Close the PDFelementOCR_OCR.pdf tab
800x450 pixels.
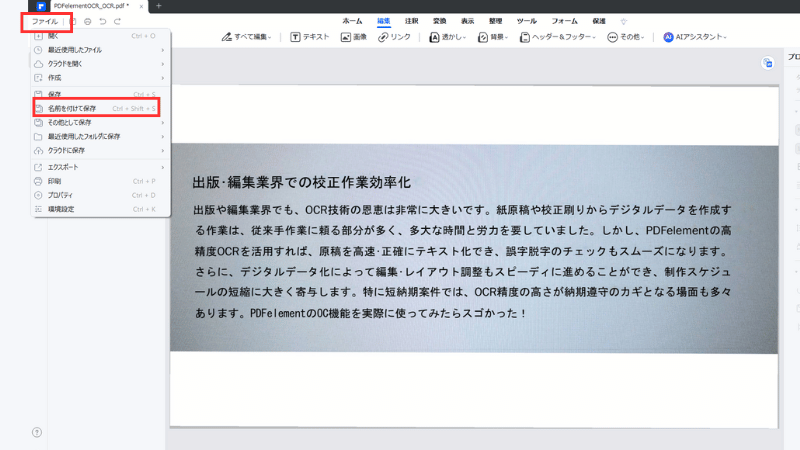click(x=141, y=6)
